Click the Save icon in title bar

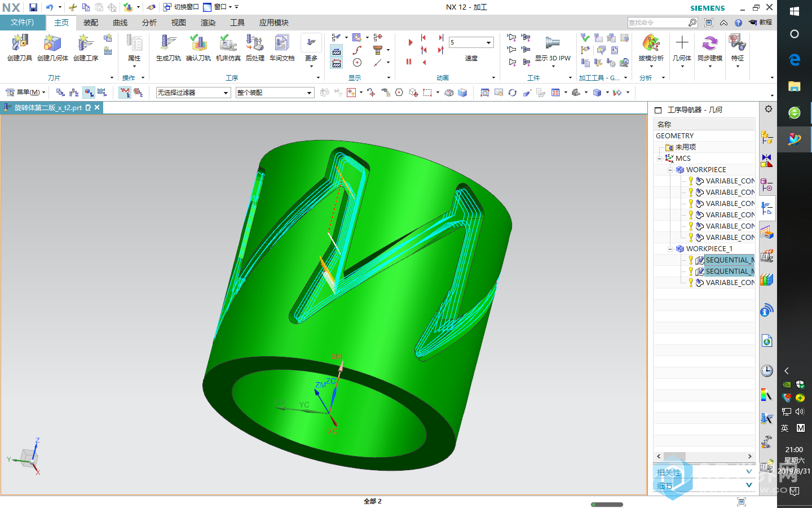click(33, 7)
